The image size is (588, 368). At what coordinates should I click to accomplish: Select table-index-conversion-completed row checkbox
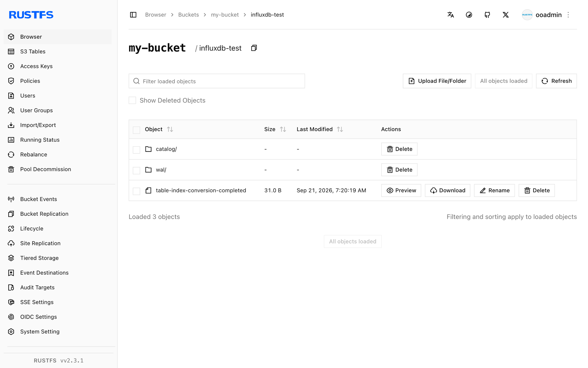[136, 191]
